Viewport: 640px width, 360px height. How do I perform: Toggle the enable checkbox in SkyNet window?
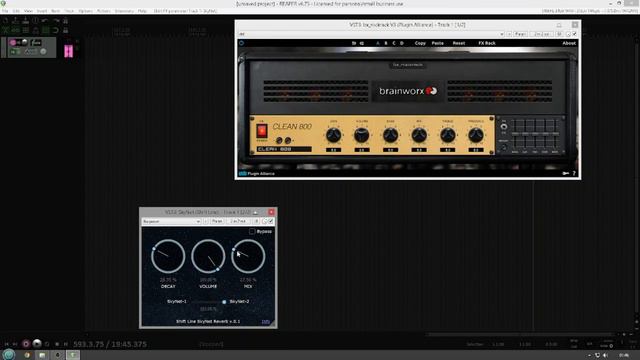[x=271, y=221]
